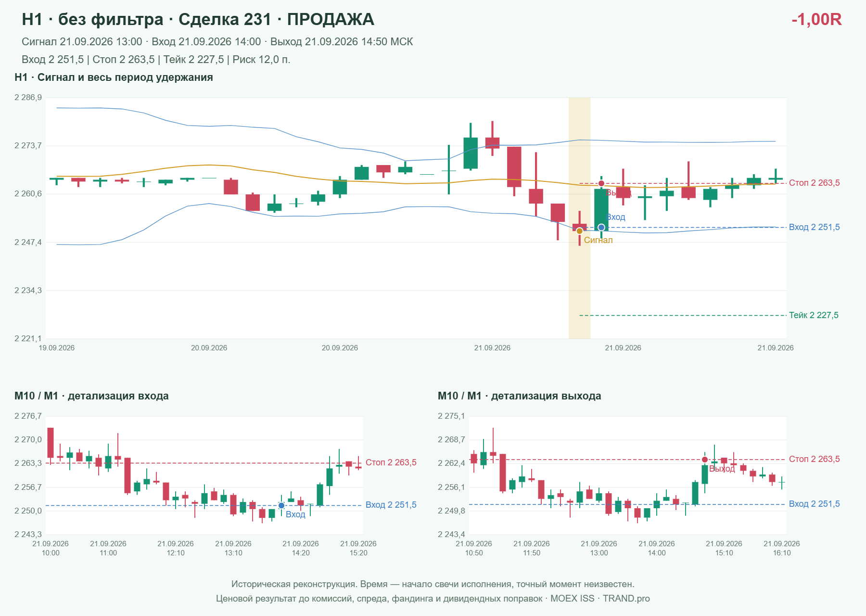Click the signal, entry and exit time line
Image resolution: width=866 pixels, height=616 pixels.
pos(217,42)
